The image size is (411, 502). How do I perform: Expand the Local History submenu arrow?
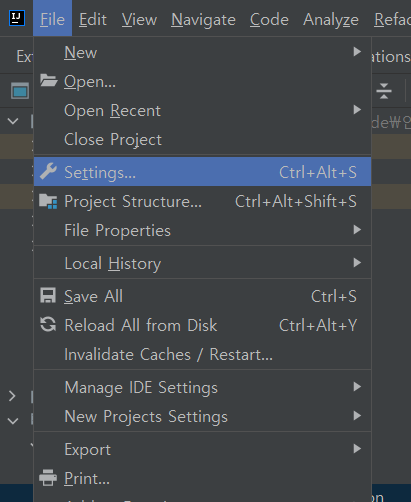tap(357, 263)
